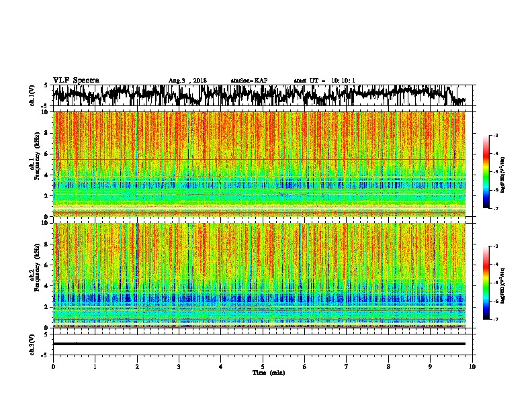
Task: Click the ch.2 colorbar log(PSD) label
Action: tap(503, 285)
